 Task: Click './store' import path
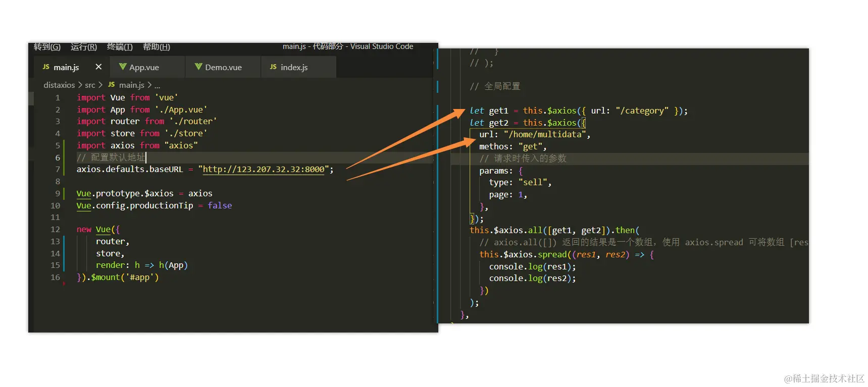(186, 134)
